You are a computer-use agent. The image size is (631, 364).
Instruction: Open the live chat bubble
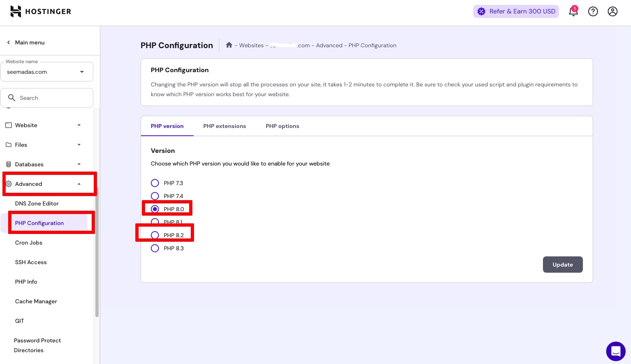coord(616,351)
